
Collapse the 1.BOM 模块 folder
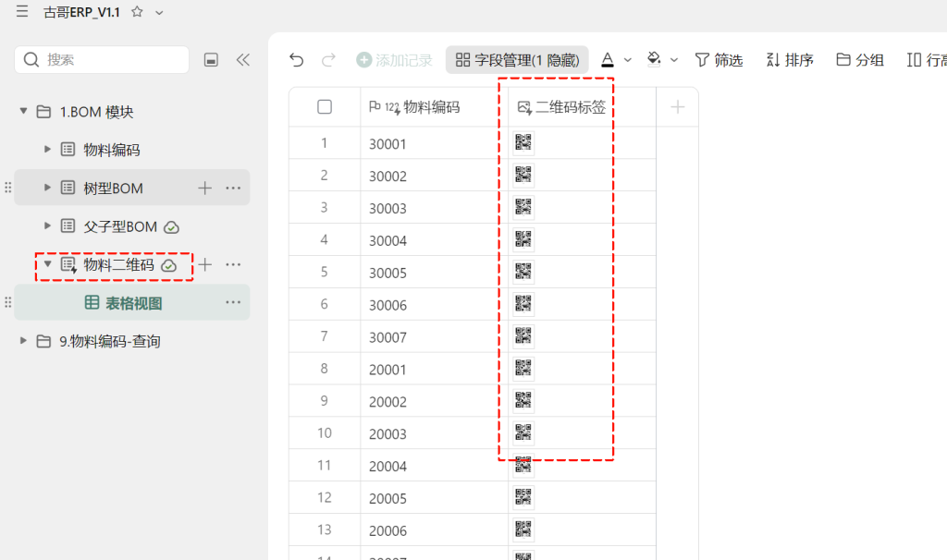click(x=23, y=111)
